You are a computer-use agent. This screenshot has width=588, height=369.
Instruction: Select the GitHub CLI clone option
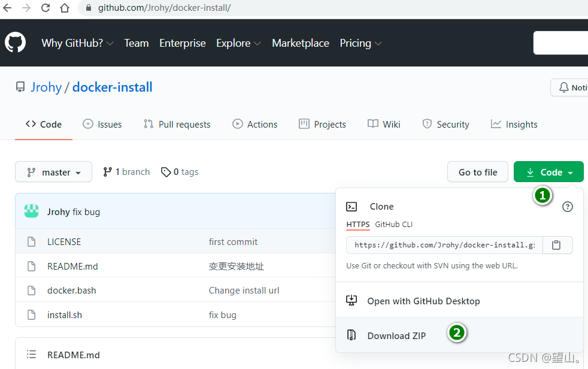[x=393, y=225]
